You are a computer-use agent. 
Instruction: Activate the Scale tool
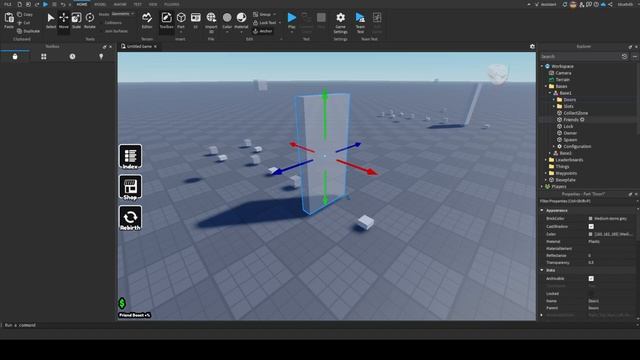[x=76, y=21]
